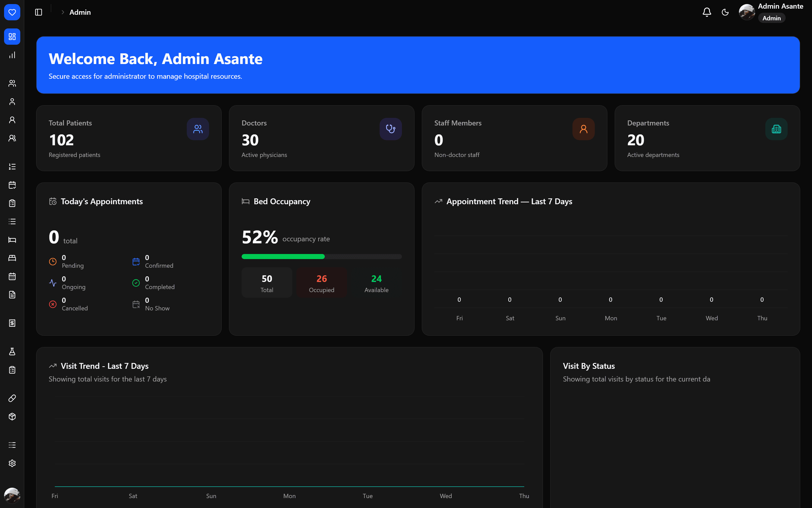Image resolution: width=812 pixels, height=508 pixels.
Task: Open the pill pharmacy sidebar icon
Action: pyautogui.click(x=12, y=399)
